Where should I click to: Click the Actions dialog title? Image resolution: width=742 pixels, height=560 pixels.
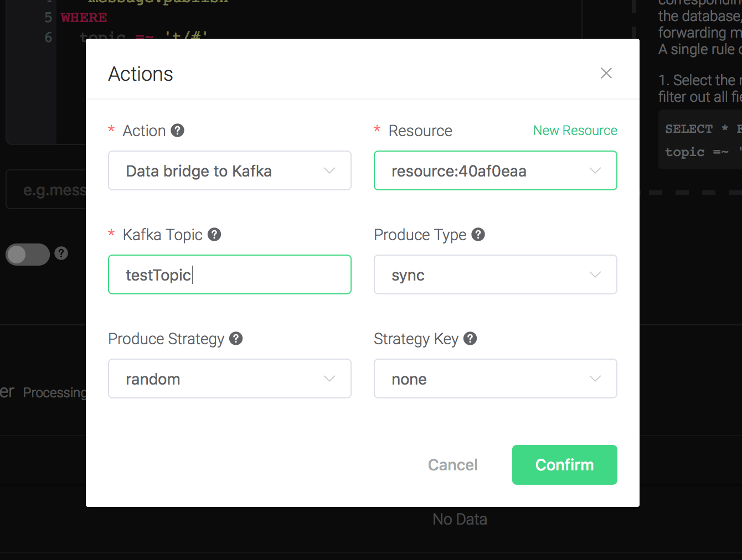click(x=141, y=74)
